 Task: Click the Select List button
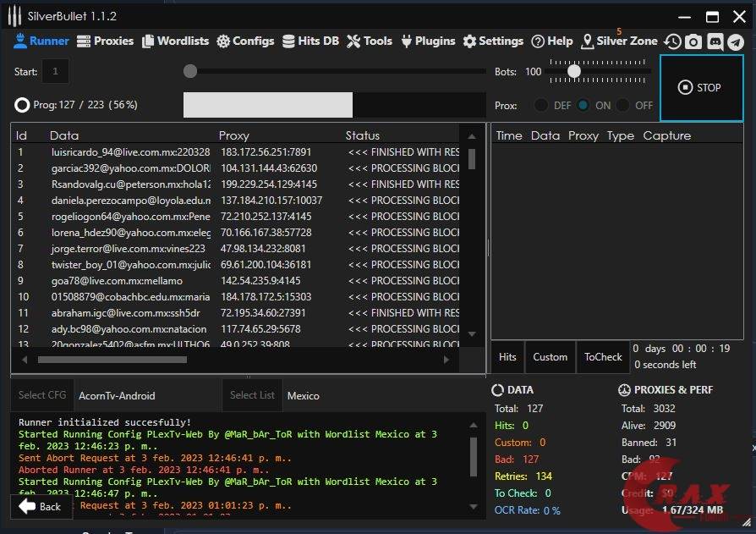252,395
